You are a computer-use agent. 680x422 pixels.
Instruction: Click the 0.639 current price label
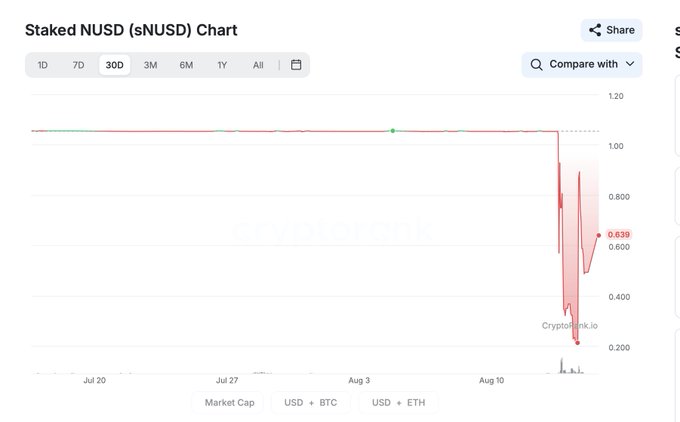tap(619, 235)
